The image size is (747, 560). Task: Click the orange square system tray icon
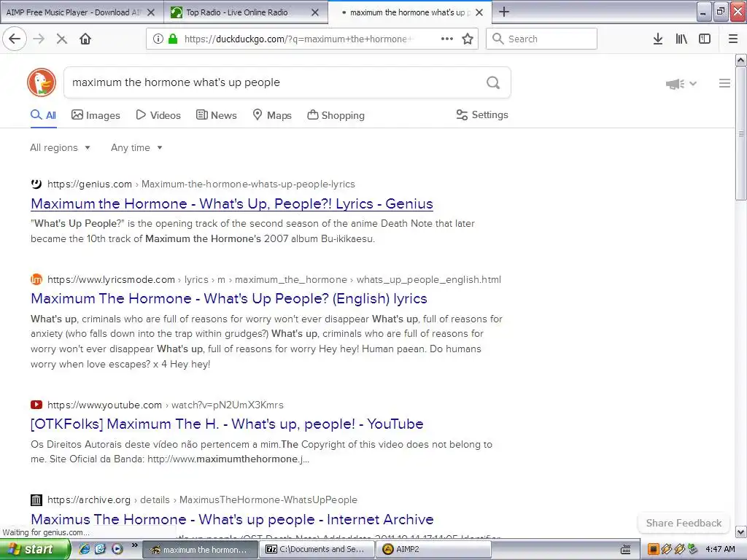coord(653,550)
